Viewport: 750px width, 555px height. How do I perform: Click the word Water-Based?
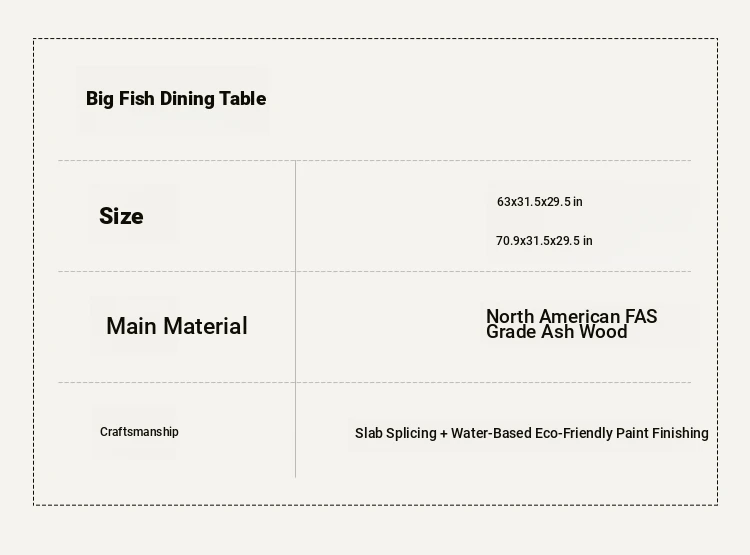(x=491, y=433)
